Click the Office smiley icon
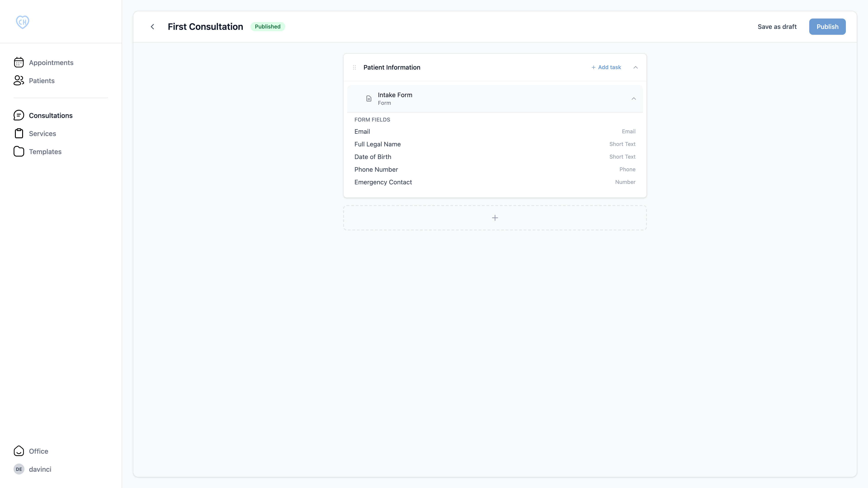Viewport: 868px width, 488px height. (19, 451)
